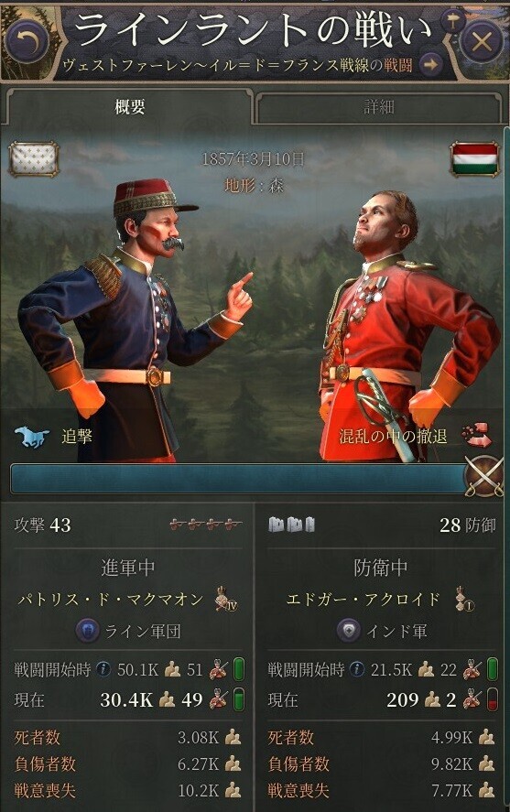Click the info icon beside attacker 戦闘開始時
510x812 pixels.
[103, 669]
